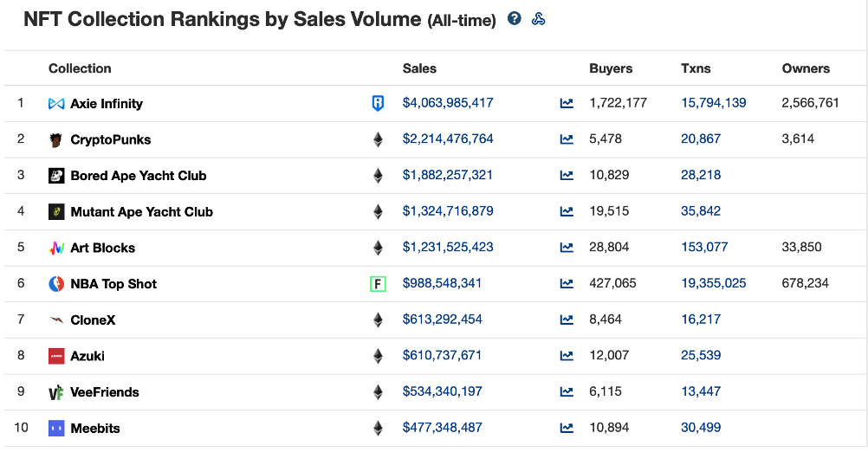Click the Bored Ape Yacht Club logo
Screen dimensions: 868x452
click(56, 176)
